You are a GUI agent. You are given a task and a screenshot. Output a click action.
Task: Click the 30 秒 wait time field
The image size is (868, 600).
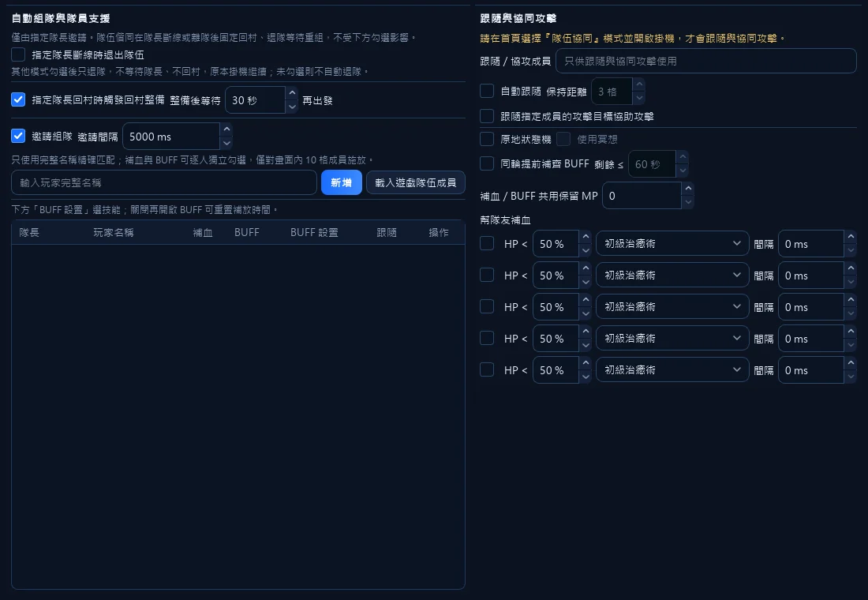tap(255, 100)
